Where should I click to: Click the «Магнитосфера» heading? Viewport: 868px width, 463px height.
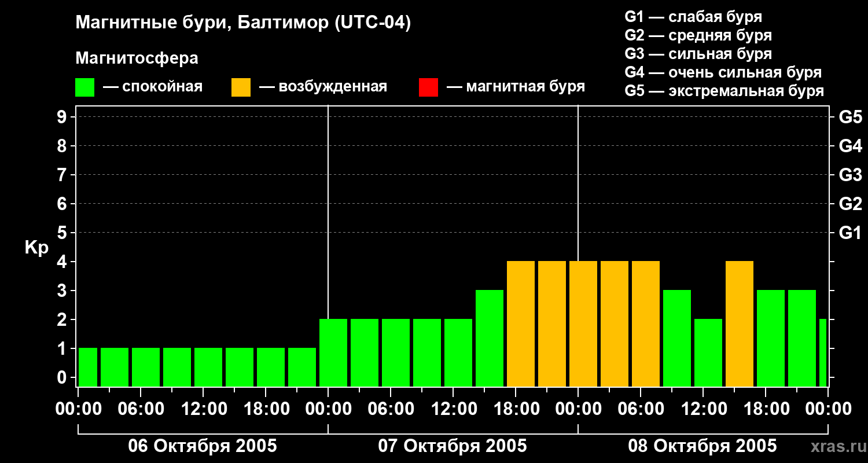coord(137,58)
